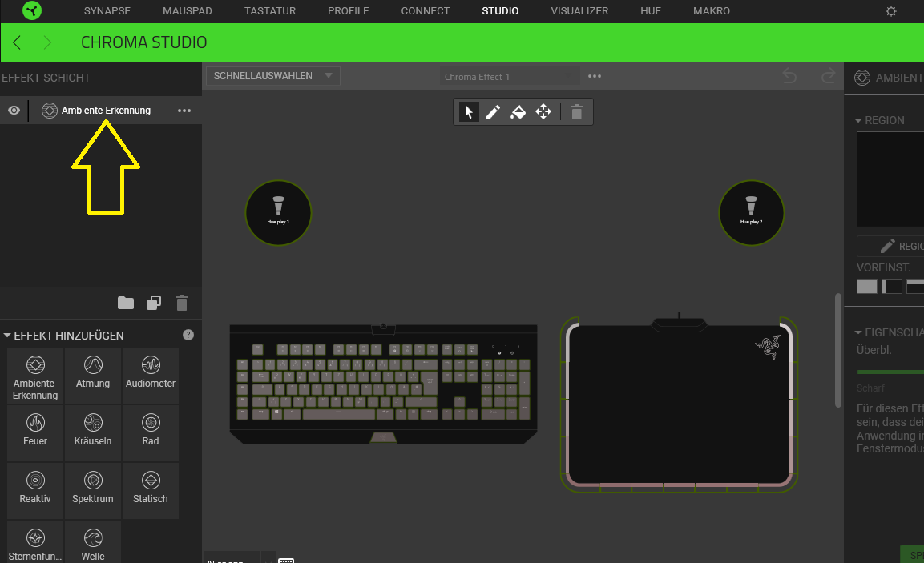
Task: Duplicate the selected effect layer
Action: point(154,303)
